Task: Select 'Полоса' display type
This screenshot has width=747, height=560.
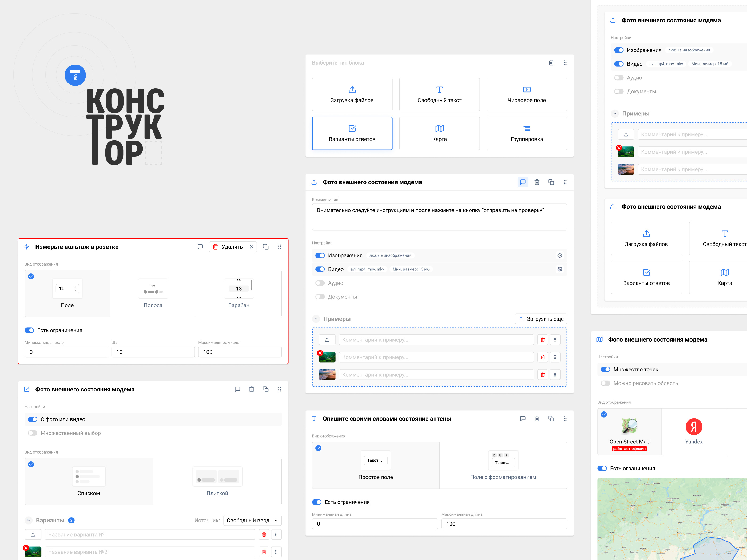Action: pos(153,293)
